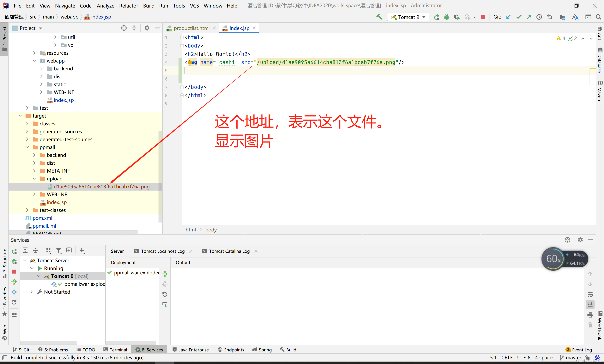Click the Run Tomcat 9 rerun icon
Screen dimensions: 604x364
point(437,17)
